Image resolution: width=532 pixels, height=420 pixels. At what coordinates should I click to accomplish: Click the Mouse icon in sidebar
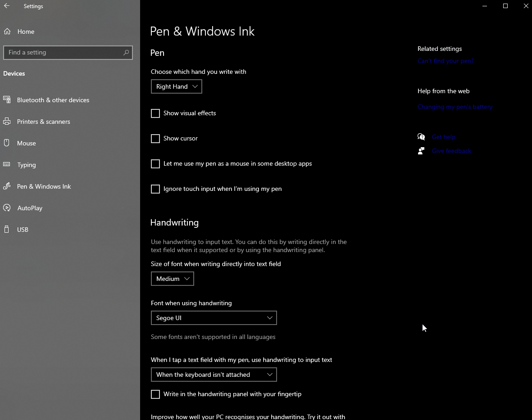point(7,143)
